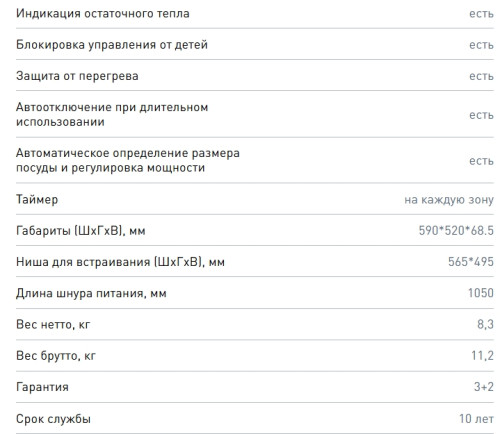500x434 pixels.
Task: Click the 'Гарантия' label
Action: [x=42, y=387]
